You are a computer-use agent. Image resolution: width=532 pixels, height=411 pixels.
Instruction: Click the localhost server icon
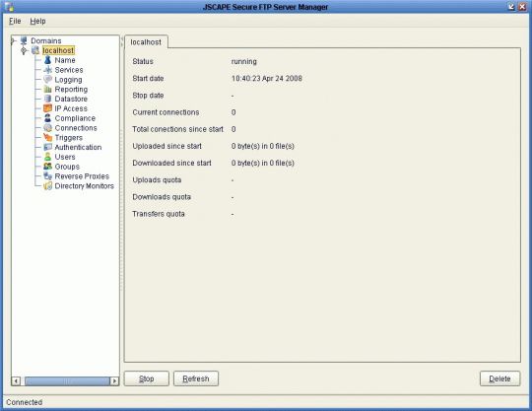pyautogui.click(x=35, y=50)
